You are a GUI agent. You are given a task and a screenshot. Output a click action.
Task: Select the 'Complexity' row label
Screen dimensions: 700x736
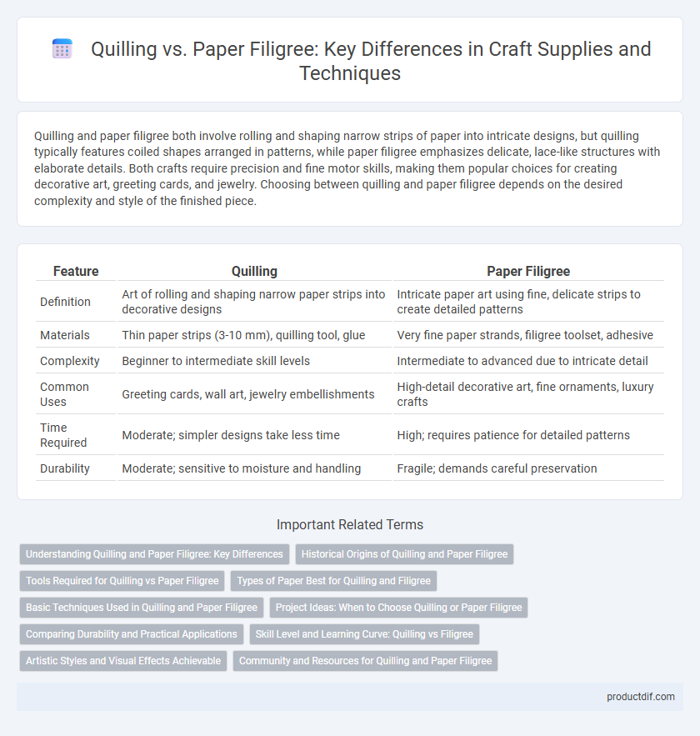click(x=70, y=361)
